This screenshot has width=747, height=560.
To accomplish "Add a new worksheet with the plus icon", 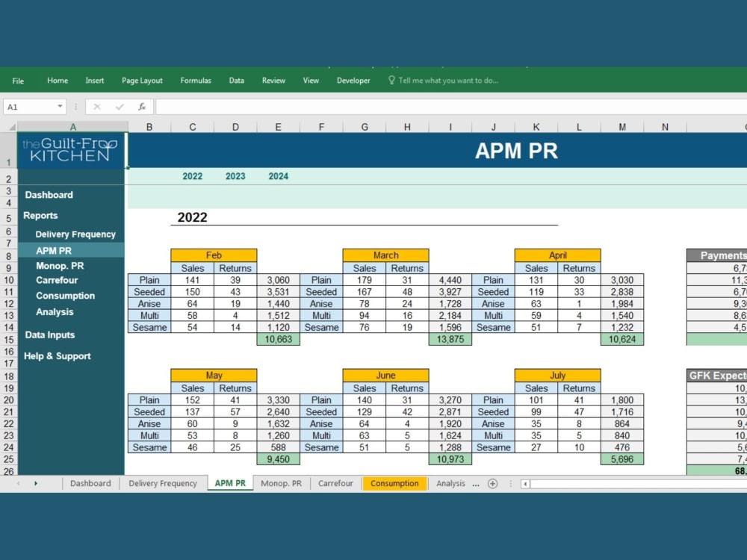I will pos(493,484).
